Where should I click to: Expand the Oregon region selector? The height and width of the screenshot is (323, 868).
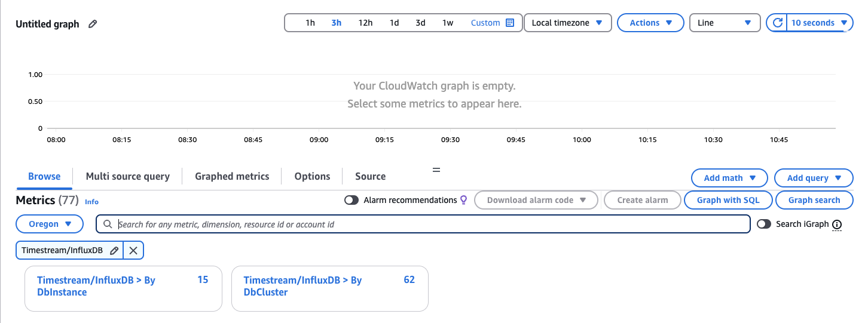pos(49,224)
